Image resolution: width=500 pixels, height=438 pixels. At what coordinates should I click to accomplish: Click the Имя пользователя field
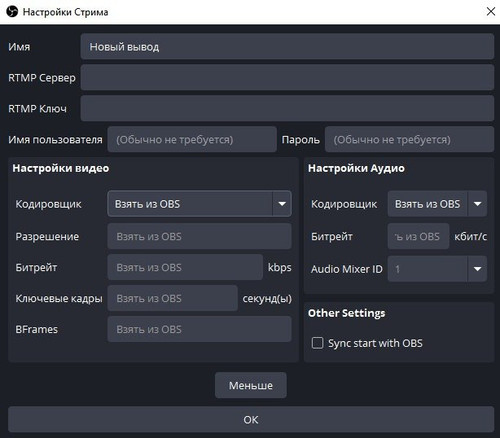pos(192,139)
